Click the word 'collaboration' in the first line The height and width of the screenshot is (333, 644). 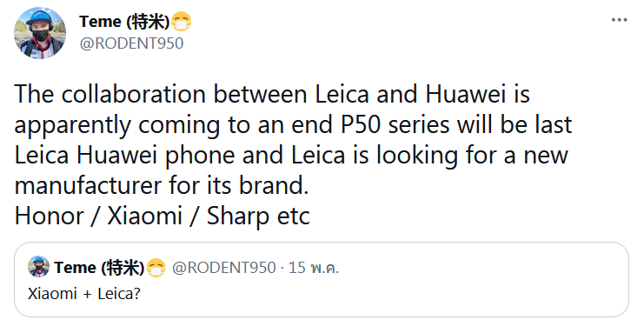pos(134,94)
